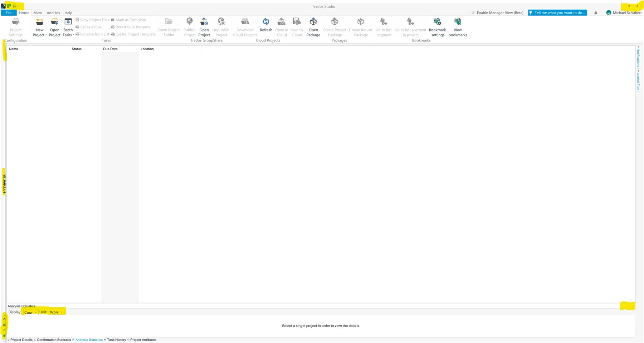Open the File menu
Image resolution: width=644 pixels, height=343 pixels.
point(9,13)
